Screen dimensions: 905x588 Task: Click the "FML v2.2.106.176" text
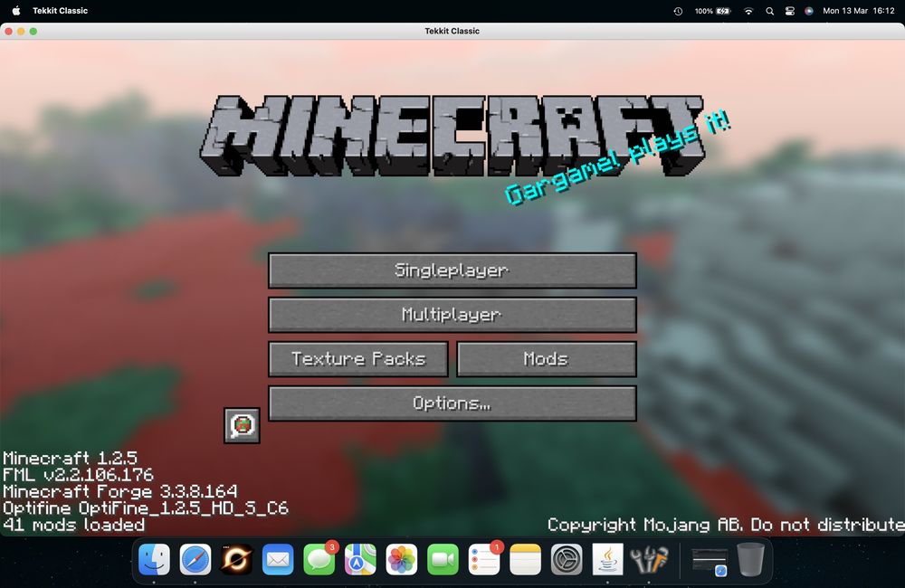(78, 475)
